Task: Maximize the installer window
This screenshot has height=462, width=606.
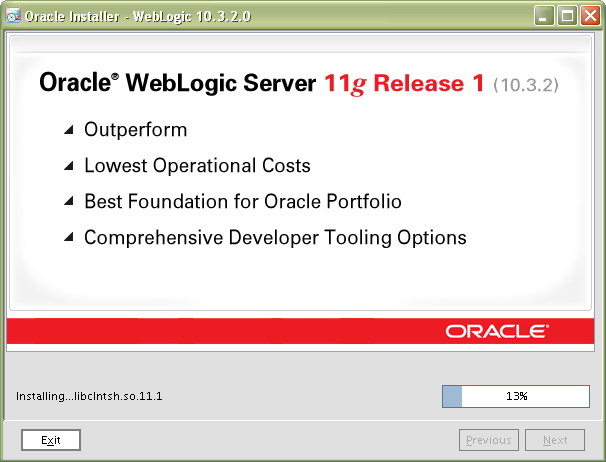Action: [x=567, y=15]
